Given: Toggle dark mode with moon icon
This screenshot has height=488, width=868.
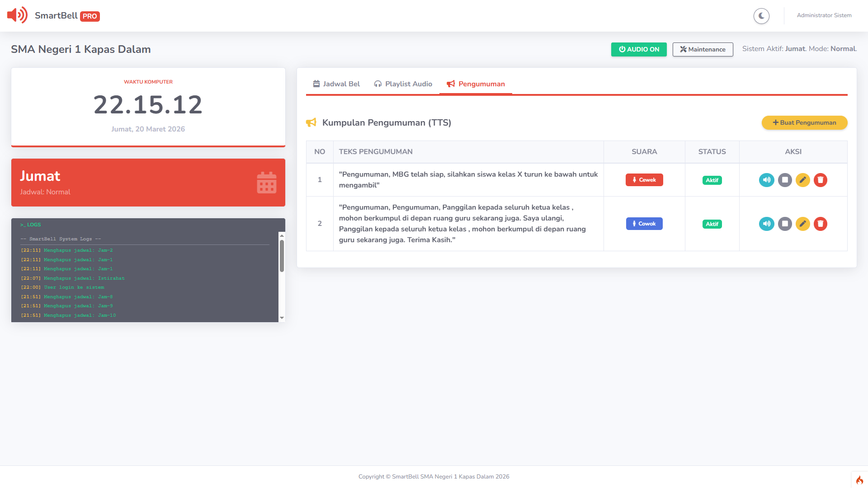Looking at the screenshot, I should coord(761,16).
